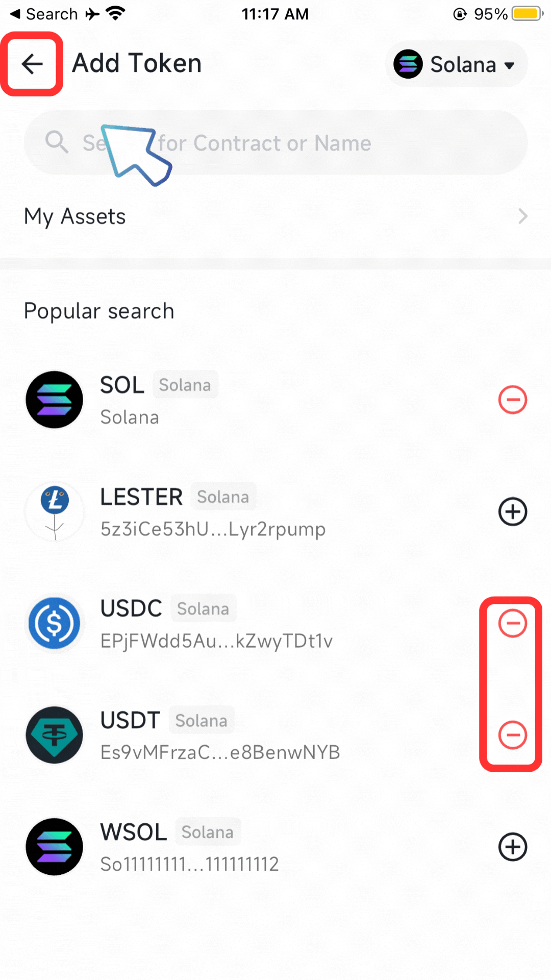Screen dimensions: 551x980
Task: Remove SOL token with minus button
Action: tap(512, 400)
